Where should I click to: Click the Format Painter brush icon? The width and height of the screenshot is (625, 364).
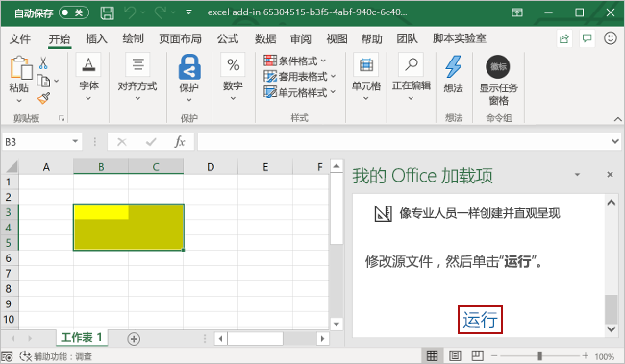point(43,98)
